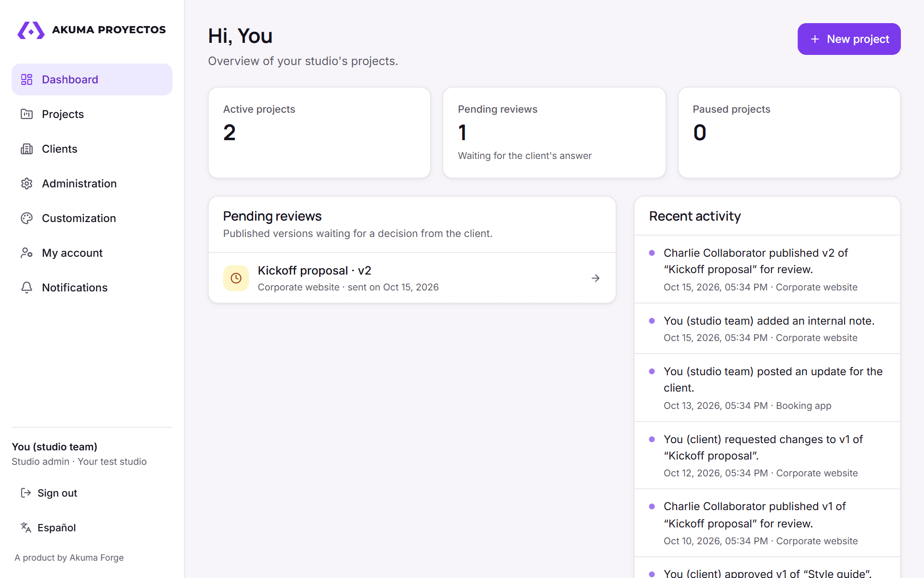Click 'Recent activity' heading
The height and width of the screenshot is (578, 924).
pyautogui.click(x=694, y=216)
